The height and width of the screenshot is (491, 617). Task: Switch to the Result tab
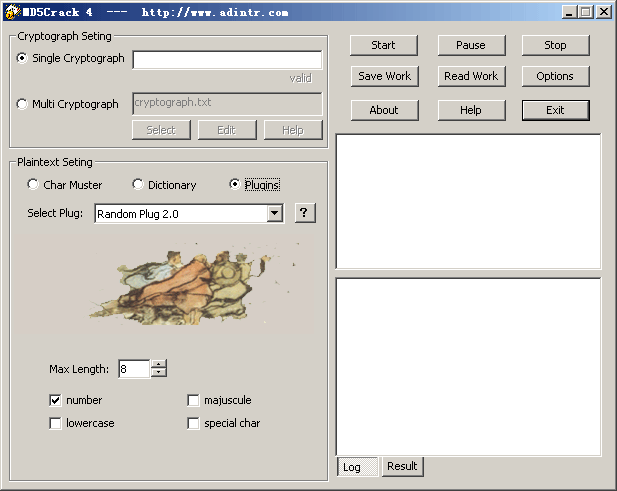point(403,467)
